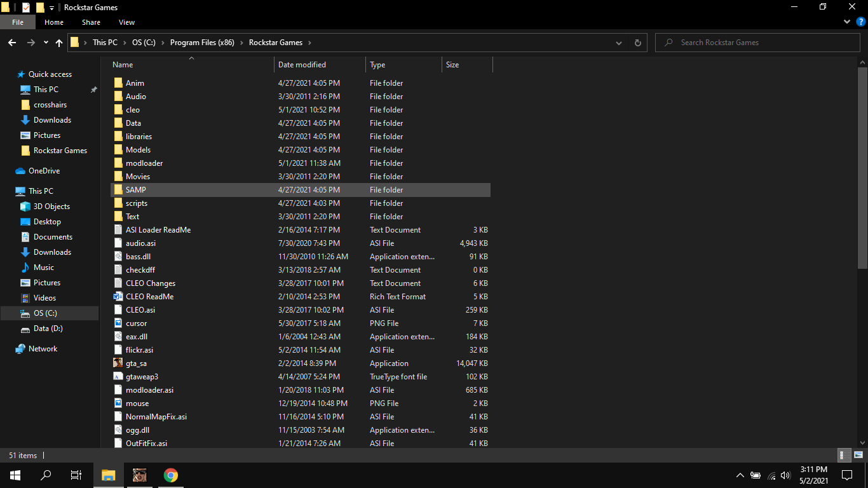Sort files by the Name column header
Image resolution: width=868 pixels, height=488 pixels.
click(191, 65)
